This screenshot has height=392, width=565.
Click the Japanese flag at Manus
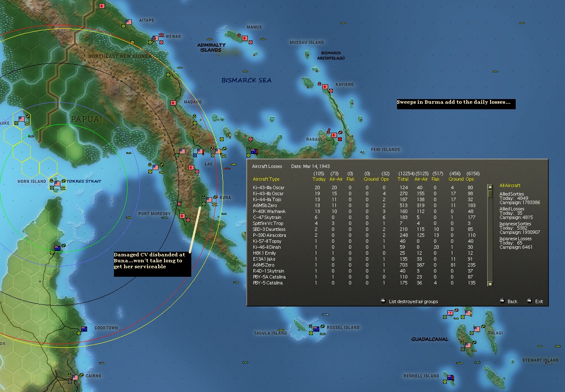click(245, 38)
